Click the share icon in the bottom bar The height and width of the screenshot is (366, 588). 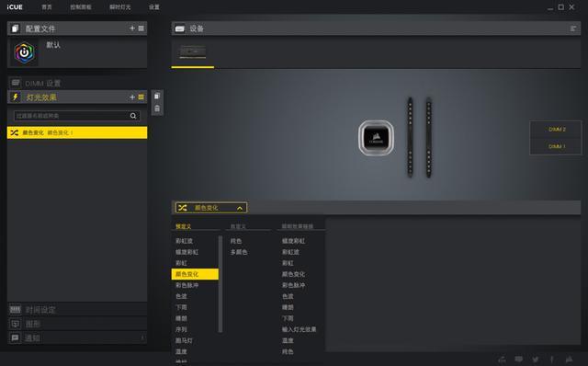click(x=502, y=360)
